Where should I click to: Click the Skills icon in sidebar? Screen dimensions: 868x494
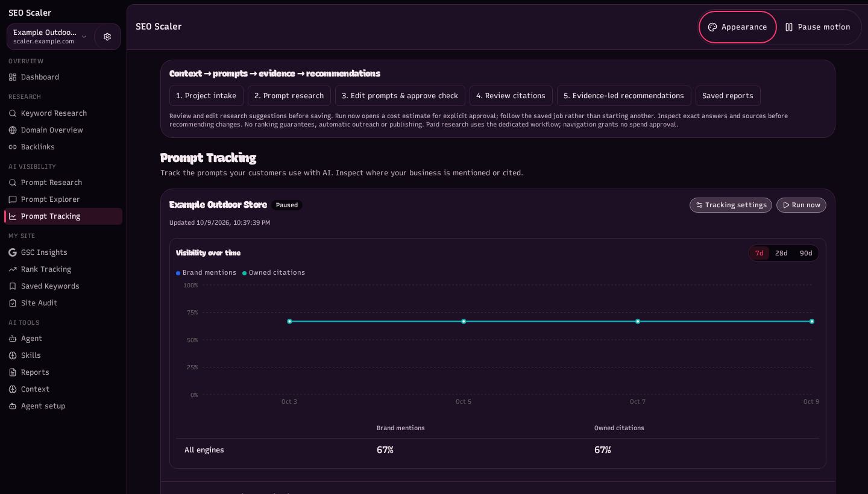(13, 355)
